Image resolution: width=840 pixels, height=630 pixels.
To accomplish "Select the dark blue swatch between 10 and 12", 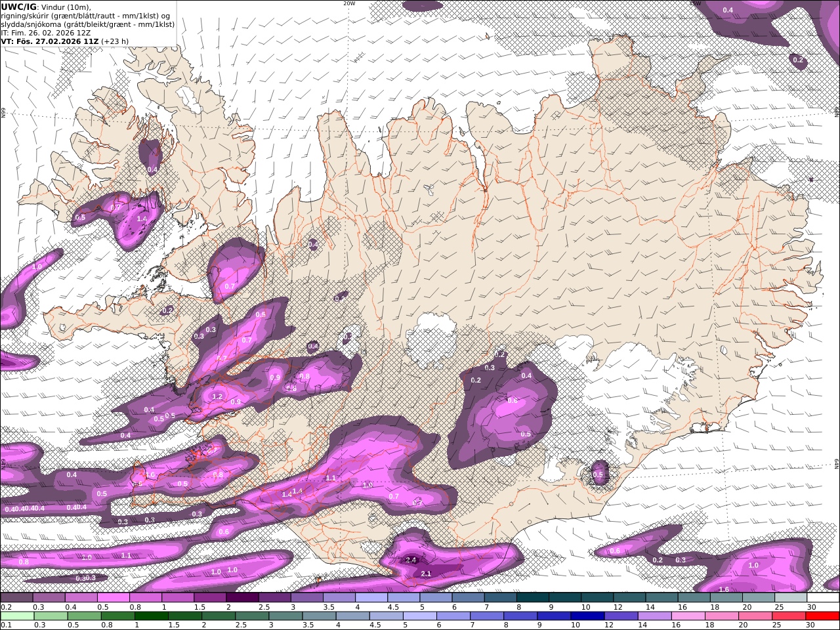I will click(586, 616).
